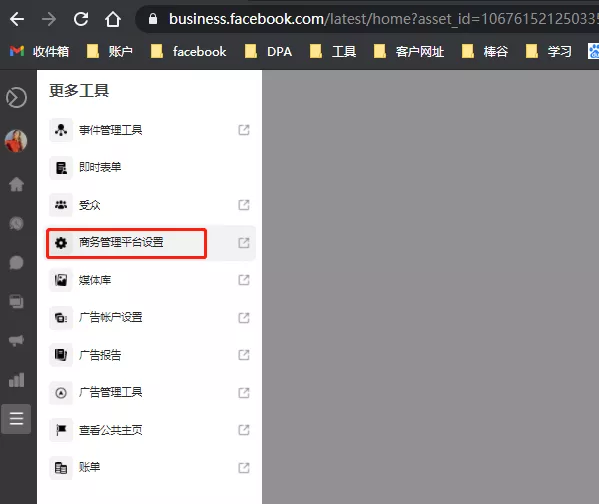Click the 广告管理工具 compass icon
599x504 pixels.
(x=61, y=393)
